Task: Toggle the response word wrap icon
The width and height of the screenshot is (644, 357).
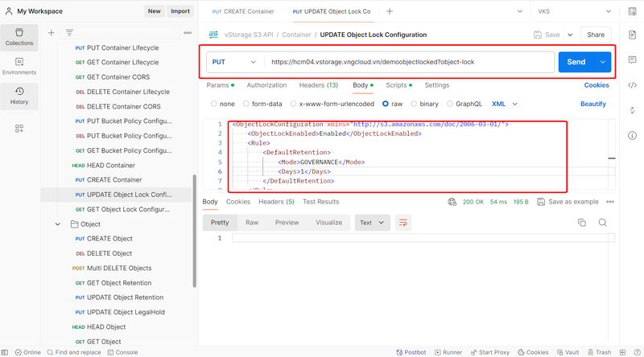Action: (x=403, y=223)
